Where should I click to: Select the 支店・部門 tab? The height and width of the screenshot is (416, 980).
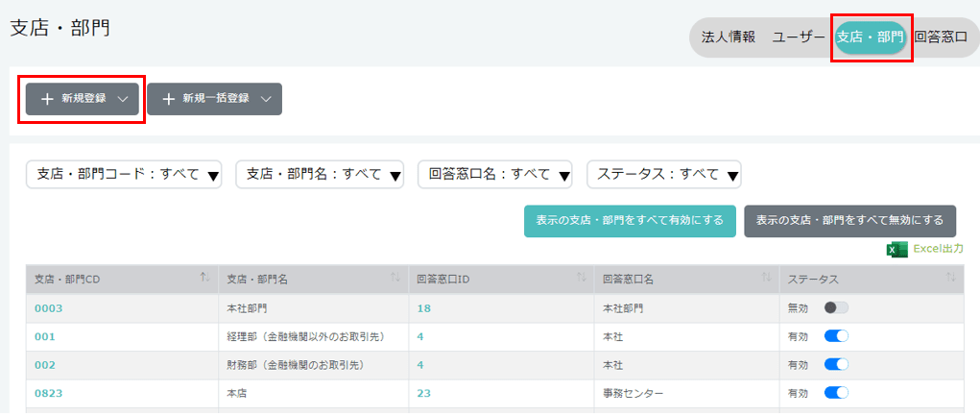[x=871, y=37]
